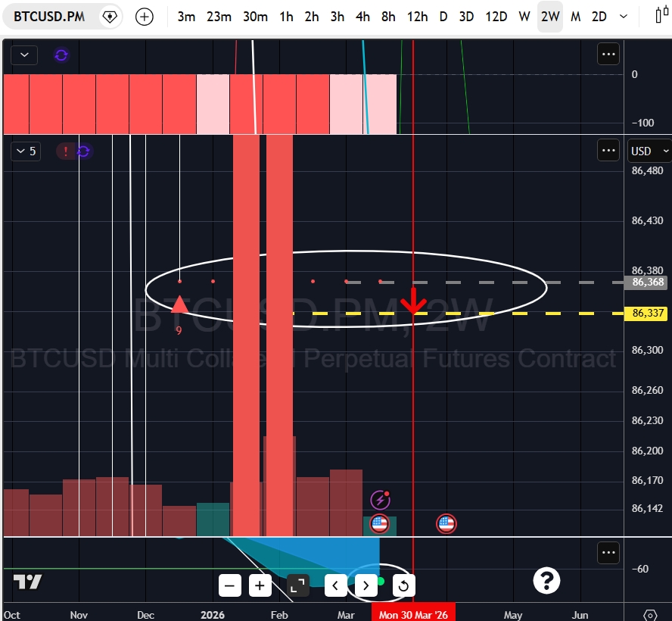Open the left US flag economic event
The width and height of the screenshot is (672, 621).
point(380,523)
